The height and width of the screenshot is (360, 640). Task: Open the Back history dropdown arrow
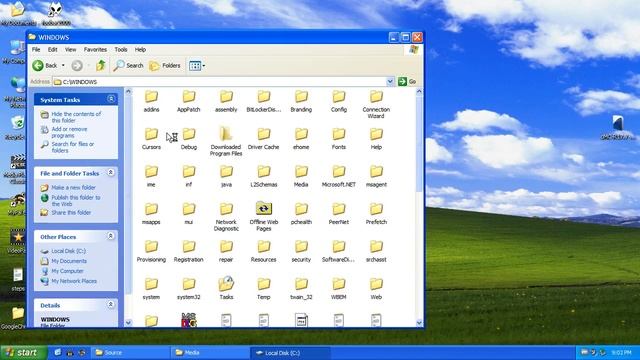point(63,65)
